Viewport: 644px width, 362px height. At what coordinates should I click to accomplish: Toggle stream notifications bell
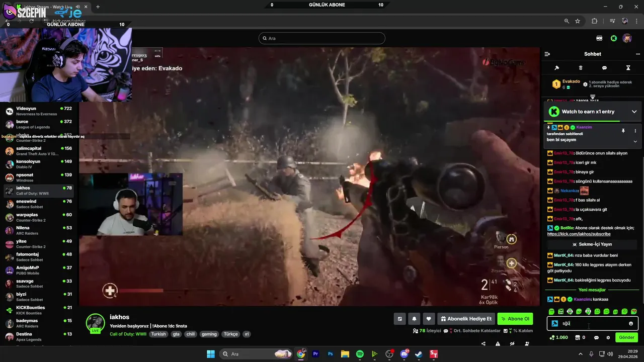point(414,319)
